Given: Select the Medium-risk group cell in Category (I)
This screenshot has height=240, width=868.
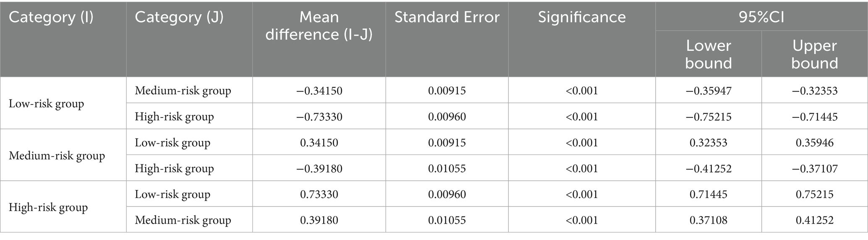Looking at the screenshot, I should click(57, 156).
